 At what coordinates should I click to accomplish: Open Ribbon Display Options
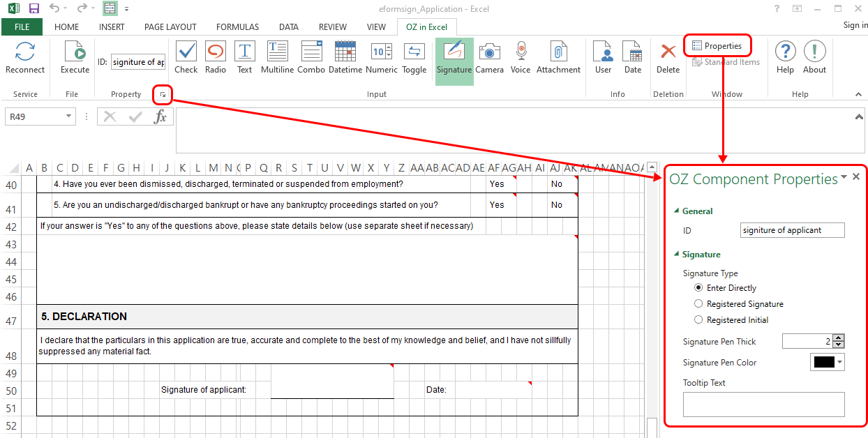[x=798, y=8]
